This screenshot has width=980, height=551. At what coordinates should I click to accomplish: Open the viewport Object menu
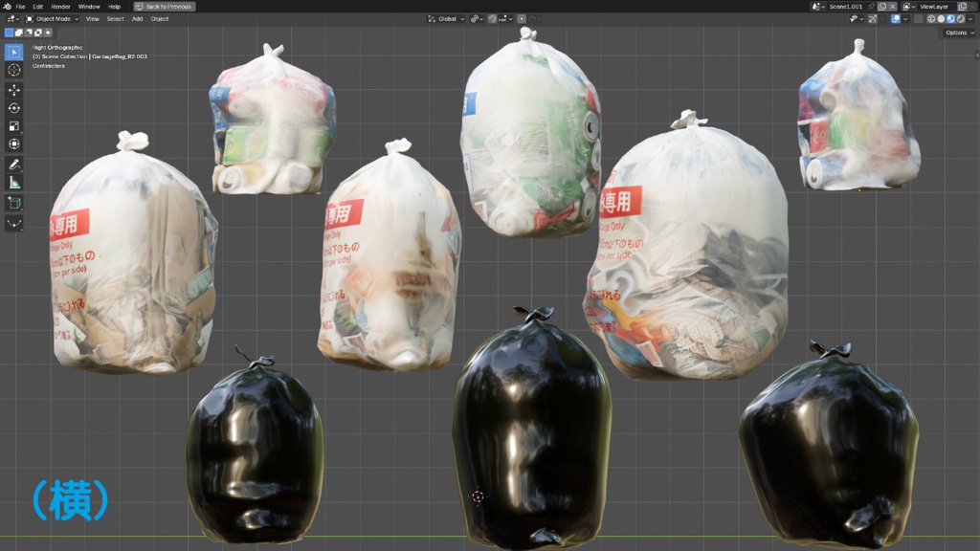click(x=160, y=19)
